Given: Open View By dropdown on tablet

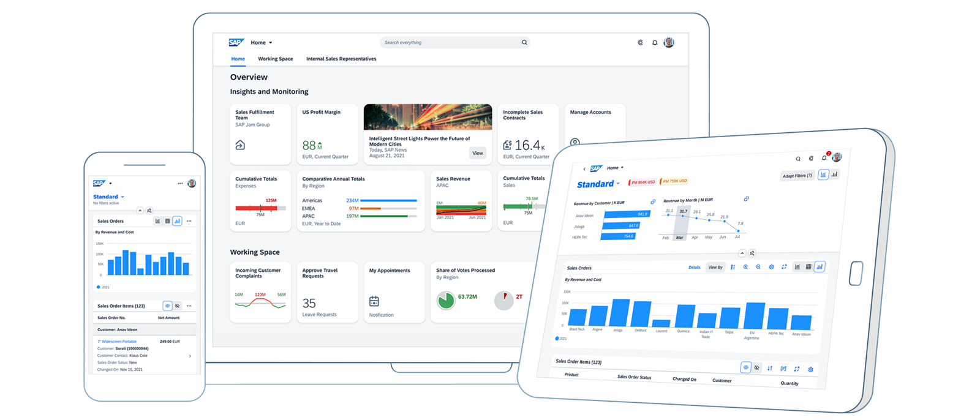Looking at the screenshot, I should (715, 267).
